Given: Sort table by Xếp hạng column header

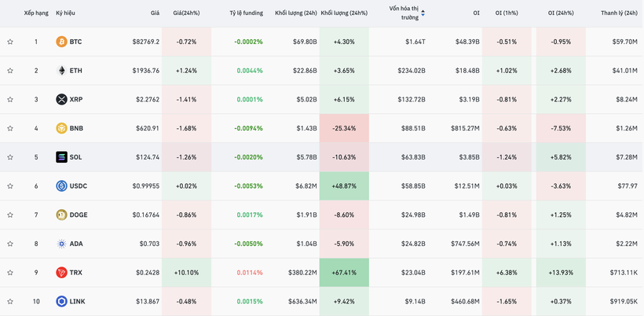Looking at the screenshot, I should tap(36, 13).
